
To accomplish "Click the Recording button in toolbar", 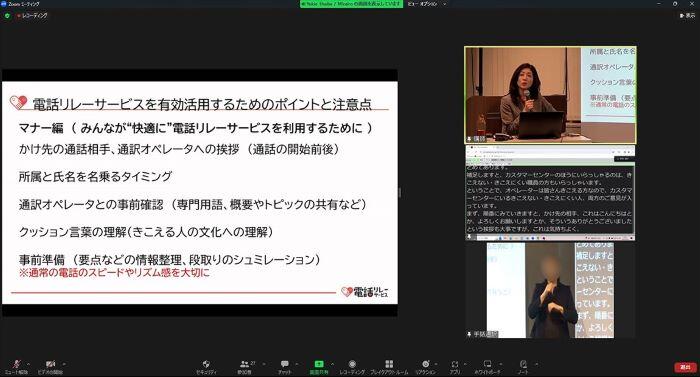I will pos(352,367).
